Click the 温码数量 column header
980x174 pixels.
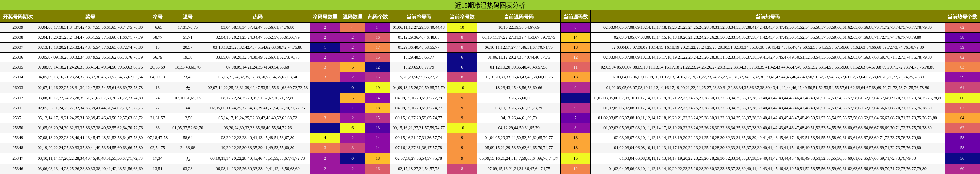point(353,17)
